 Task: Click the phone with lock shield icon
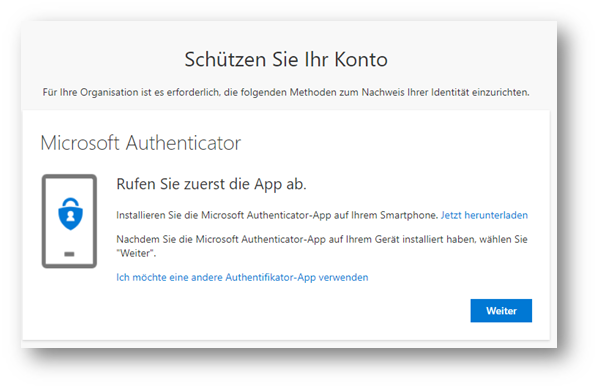69,221
